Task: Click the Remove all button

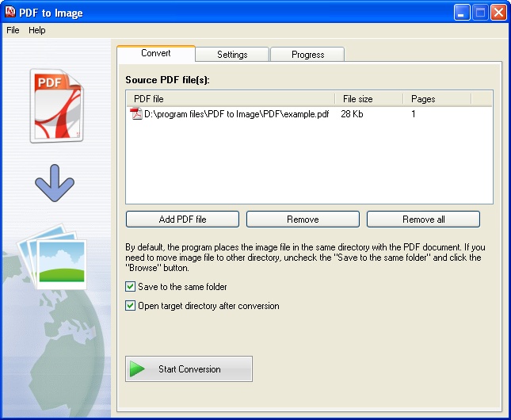Action: [423, 220]
